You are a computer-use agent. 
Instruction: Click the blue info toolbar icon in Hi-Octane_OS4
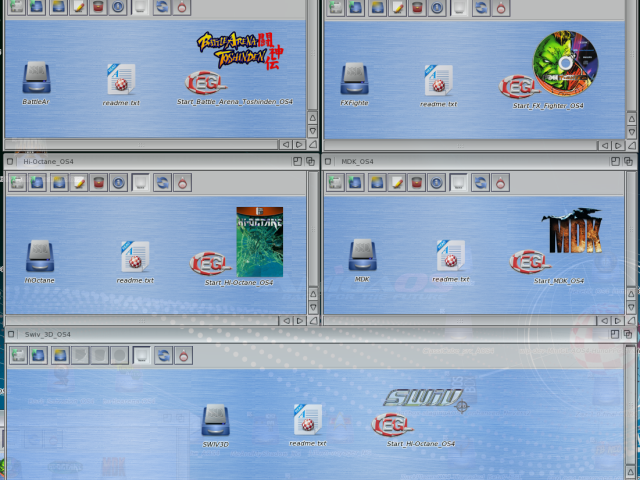[118, 182]
